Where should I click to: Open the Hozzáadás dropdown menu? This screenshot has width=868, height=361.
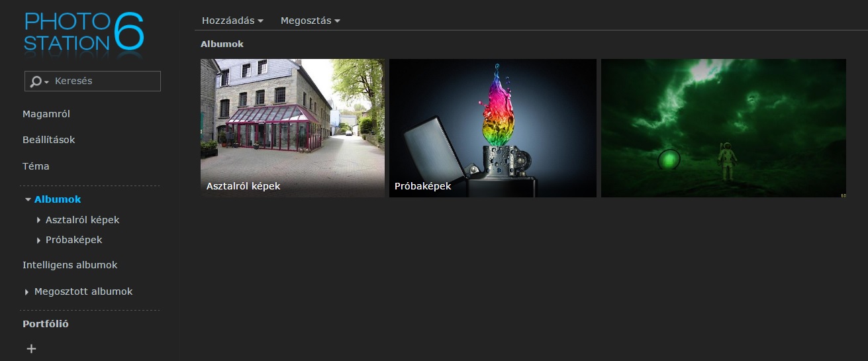(232, 21)
